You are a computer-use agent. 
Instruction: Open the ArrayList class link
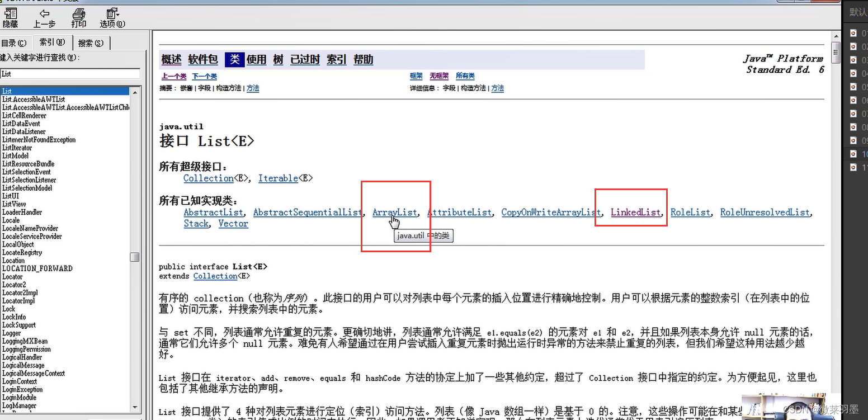(395, 213)
